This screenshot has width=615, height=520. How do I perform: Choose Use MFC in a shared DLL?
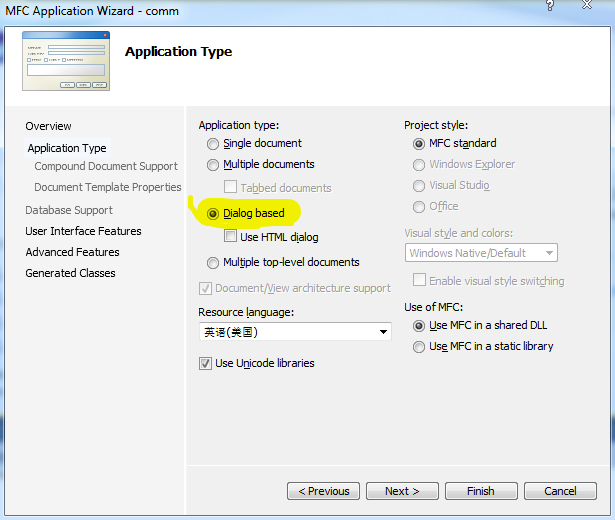pyautogui.click(x=419, y=326)
